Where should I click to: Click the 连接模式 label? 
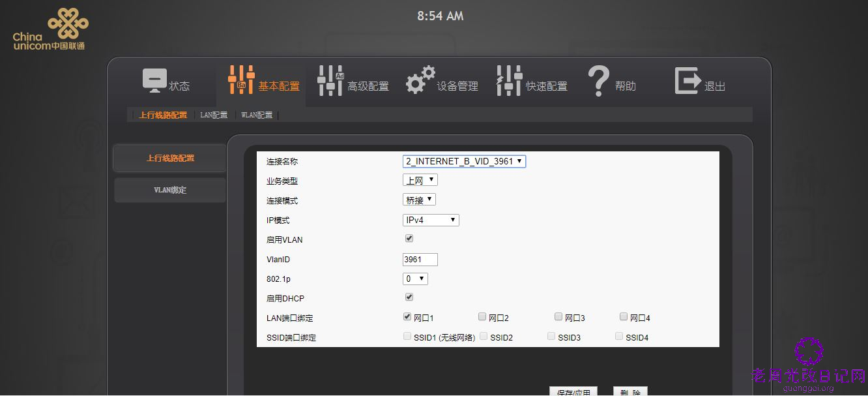tap(282, 200)
